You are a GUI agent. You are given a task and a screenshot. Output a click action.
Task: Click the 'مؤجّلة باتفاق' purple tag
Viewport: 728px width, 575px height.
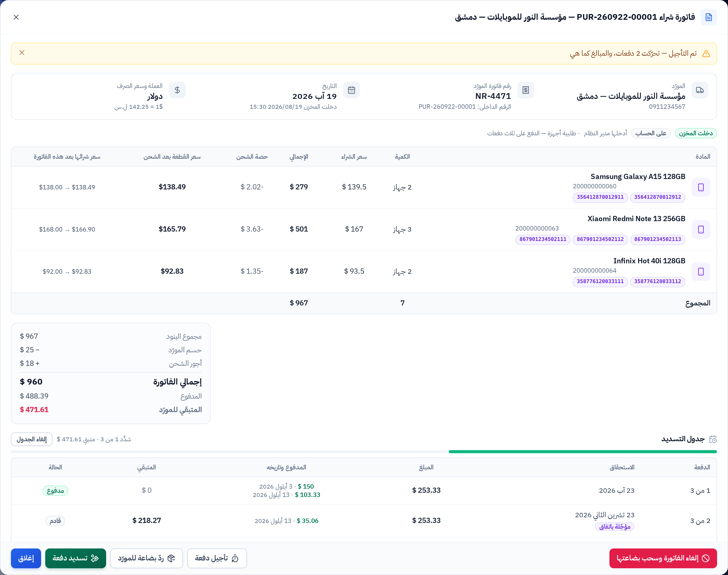coord(615,527)
